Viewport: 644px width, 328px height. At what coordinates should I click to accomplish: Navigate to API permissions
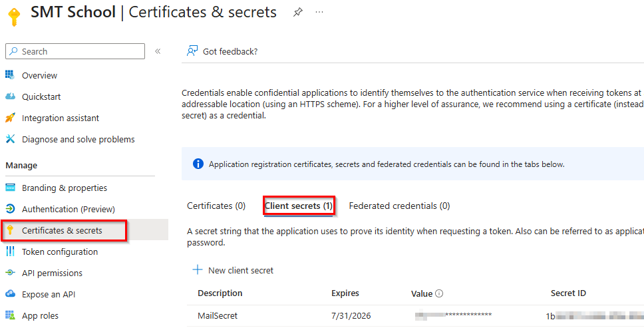pyautogui.click(x=52, y=273)
